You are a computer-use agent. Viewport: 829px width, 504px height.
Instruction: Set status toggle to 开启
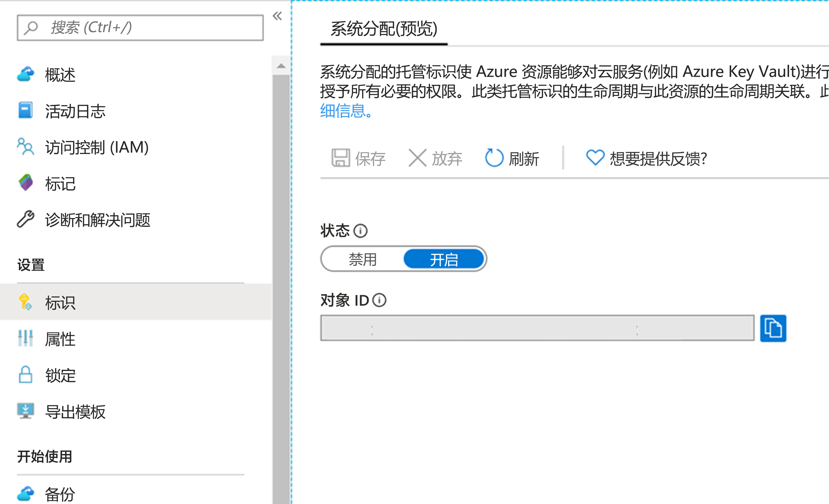point(444,259)
